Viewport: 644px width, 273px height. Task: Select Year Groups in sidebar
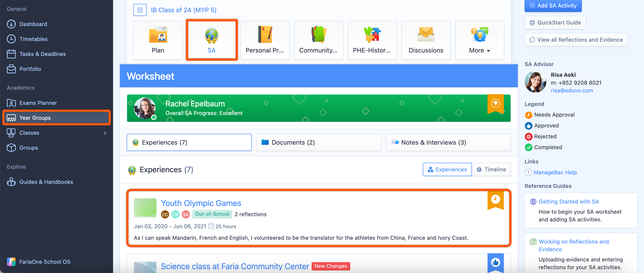(x=57, y=118)
